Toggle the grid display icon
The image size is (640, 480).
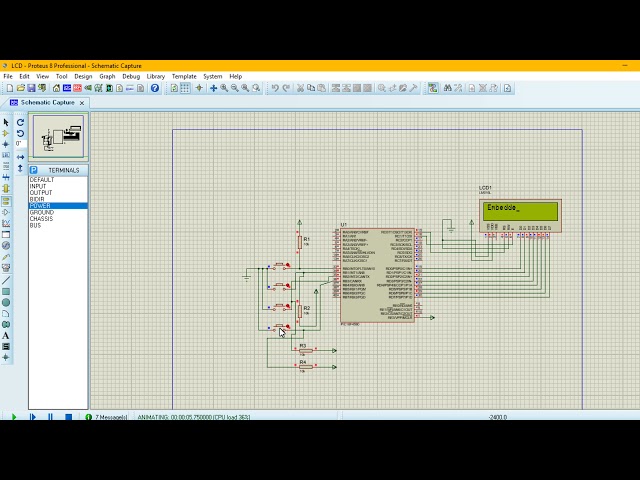point(185,88)
